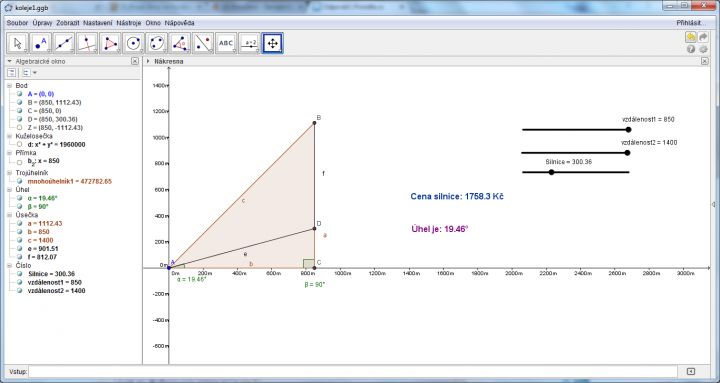This screenshot has width=720, height=383.
Task: Open the Nástroje menu
Action: 129,23
